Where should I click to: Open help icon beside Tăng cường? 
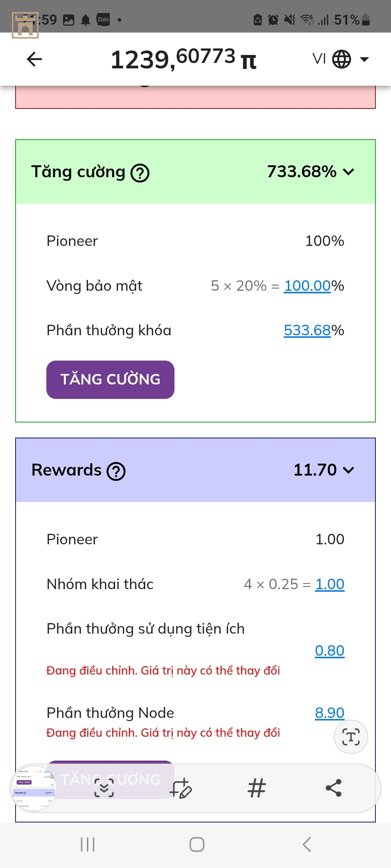tap(140, 173)
